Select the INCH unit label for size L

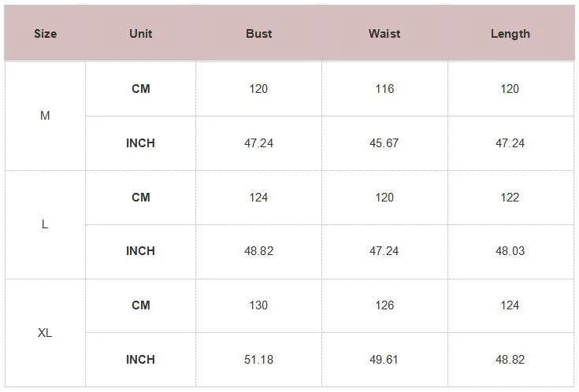coord(140,251)
